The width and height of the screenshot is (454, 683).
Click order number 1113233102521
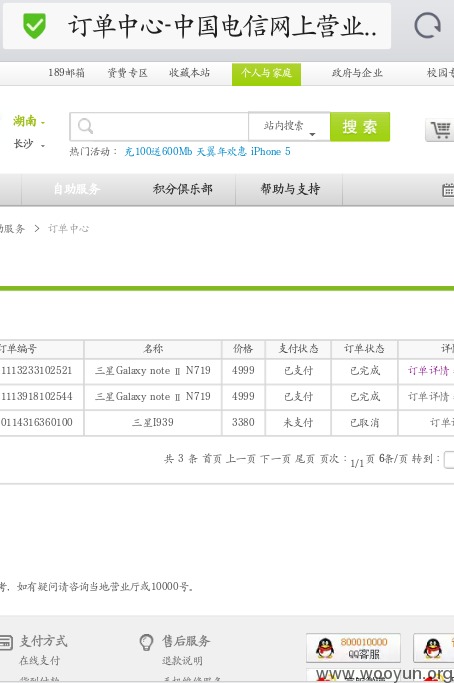click(37, 371)
